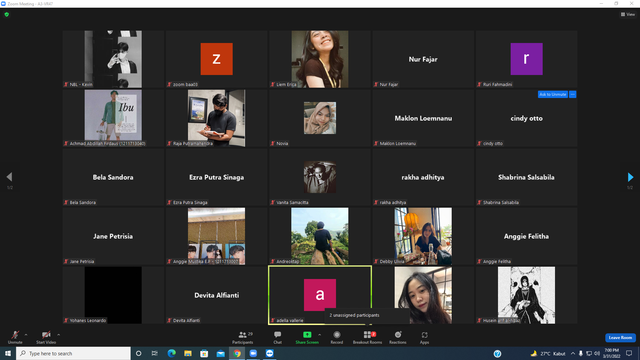Screen dimensions: 640x360
Task: Open the Reactions menu
Action: click(x=398, y=337)
